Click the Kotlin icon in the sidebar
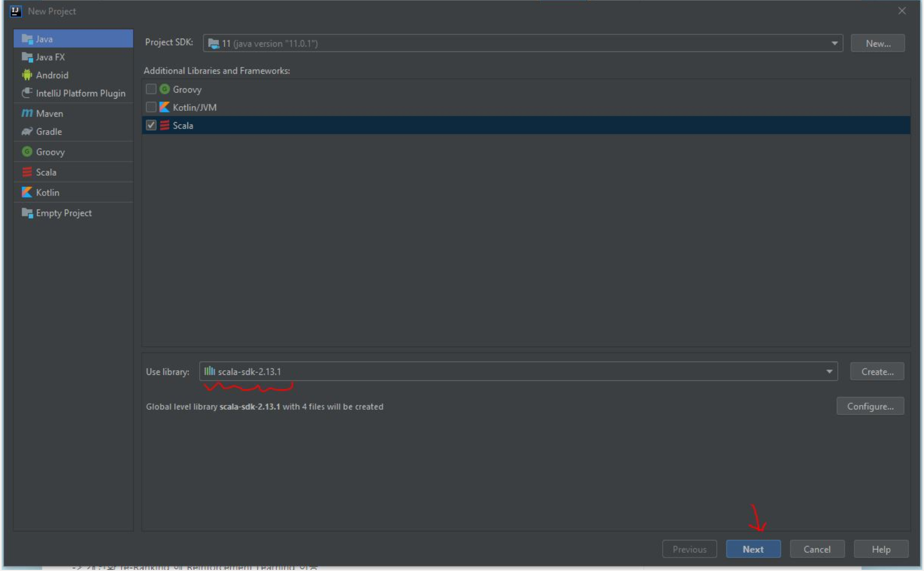Screen dimensions: 924x571 click(x=27, y=192)
